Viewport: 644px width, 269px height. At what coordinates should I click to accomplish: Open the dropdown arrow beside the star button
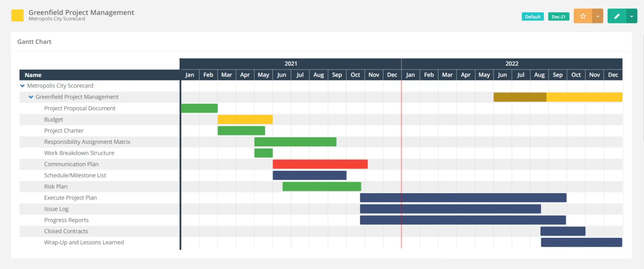598,16
